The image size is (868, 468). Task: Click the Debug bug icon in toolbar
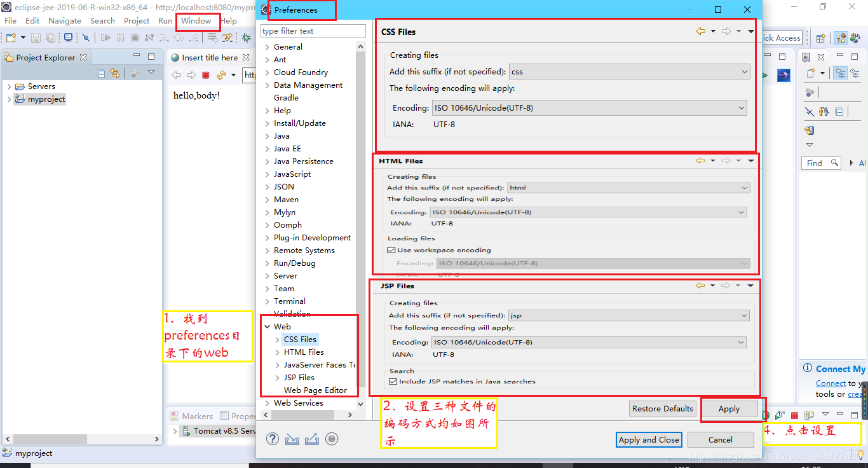pyautogui.click(x=246, y=38)
